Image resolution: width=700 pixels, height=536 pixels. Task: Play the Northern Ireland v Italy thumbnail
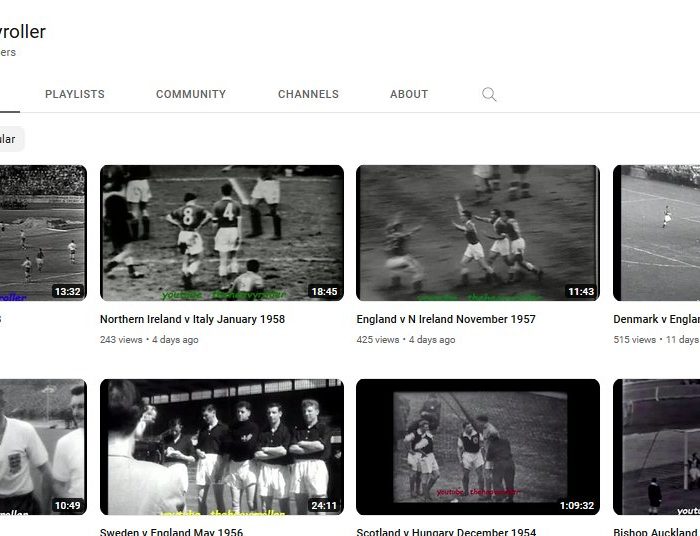(221, 233)
